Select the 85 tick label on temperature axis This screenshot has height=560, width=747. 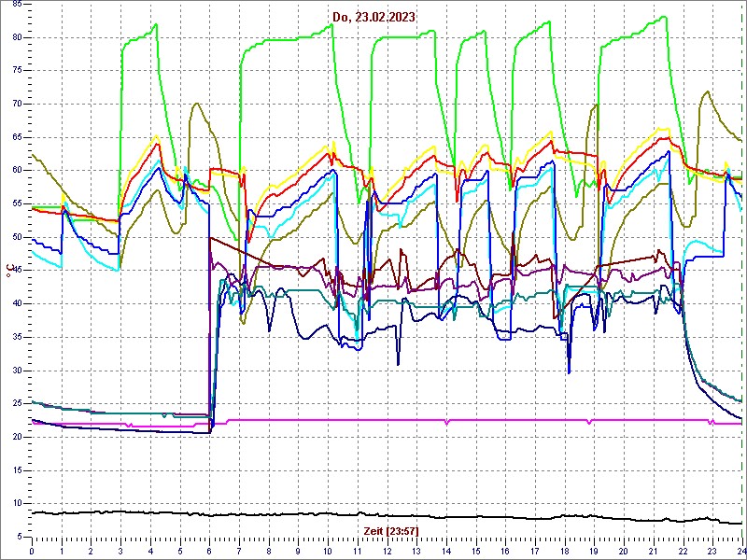tap(17, 4)
